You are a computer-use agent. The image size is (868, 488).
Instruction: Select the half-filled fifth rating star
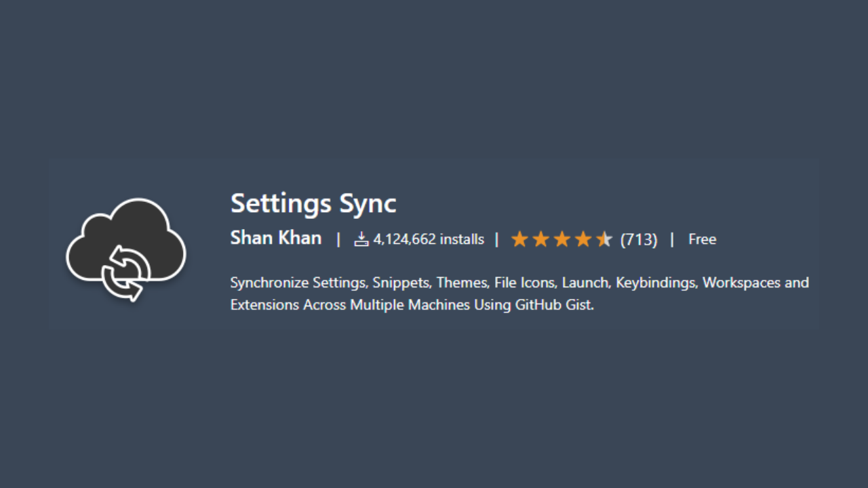pyautogui.click(x=604, y=239)
